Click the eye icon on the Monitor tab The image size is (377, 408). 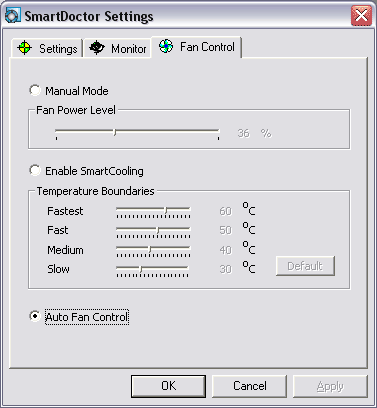click(x=97, y=48)
